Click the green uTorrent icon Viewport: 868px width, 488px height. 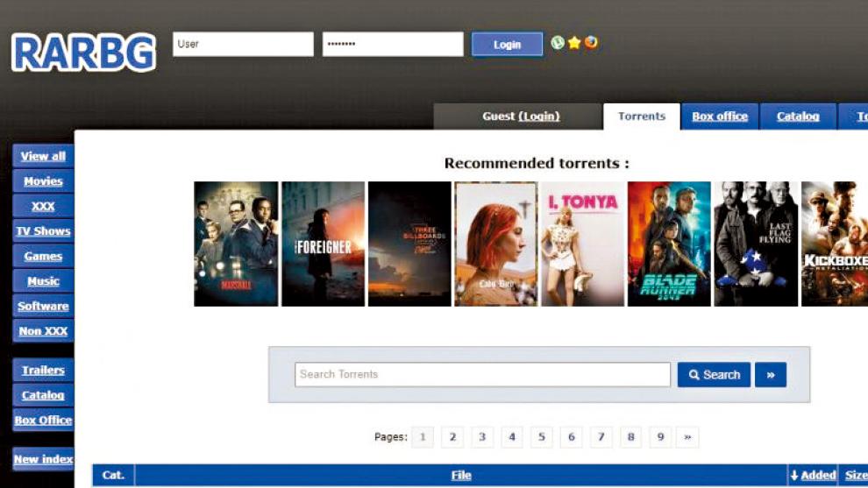[558, 43]
